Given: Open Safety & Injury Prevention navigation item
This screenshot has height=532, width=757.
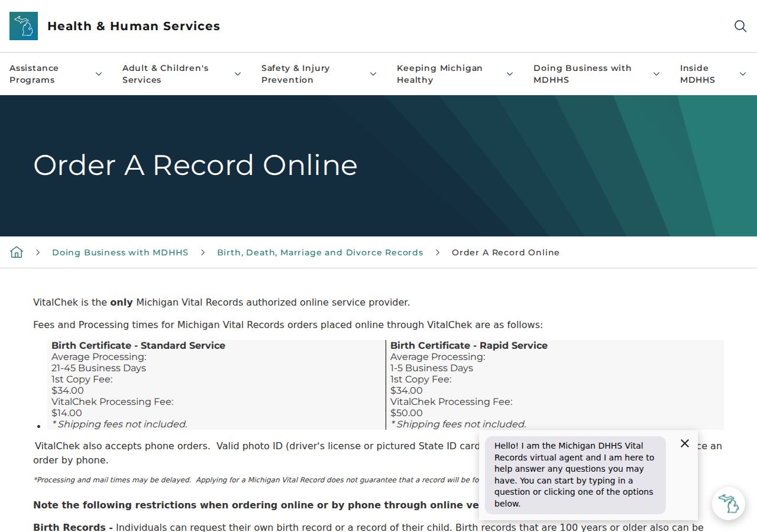Looking at the screenshot, I should click(296, 74).
